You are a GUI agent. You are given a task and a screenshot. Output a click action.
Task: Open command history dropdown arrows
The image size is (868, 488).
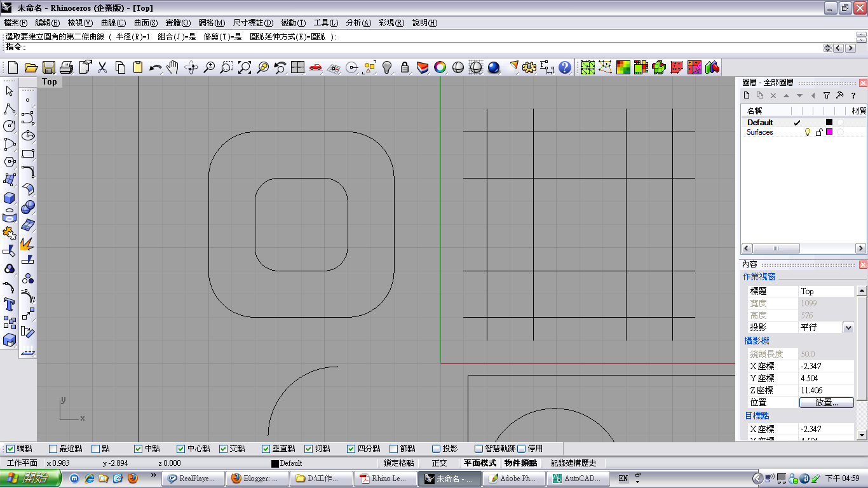(x=827, y=48)
